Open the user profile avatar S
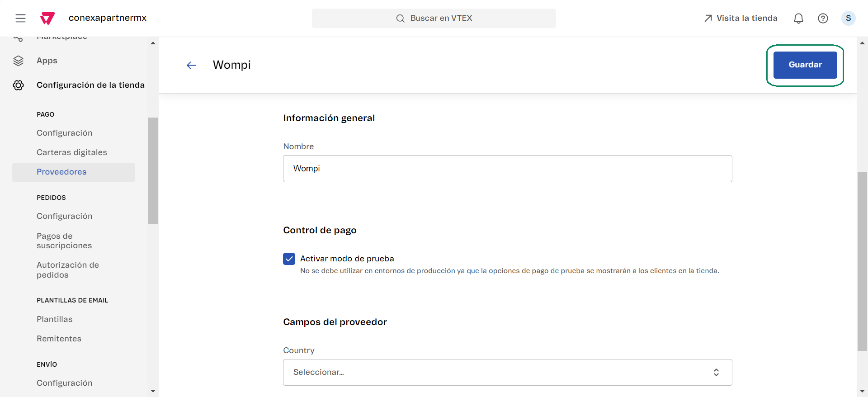Screen dimensions: 868x397 click(848, 18)
